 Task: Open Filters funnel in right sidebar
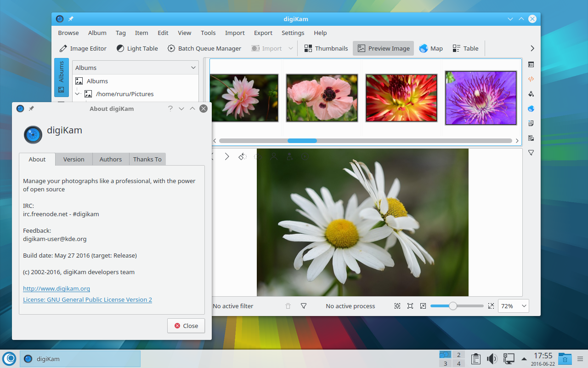[531, 153]
